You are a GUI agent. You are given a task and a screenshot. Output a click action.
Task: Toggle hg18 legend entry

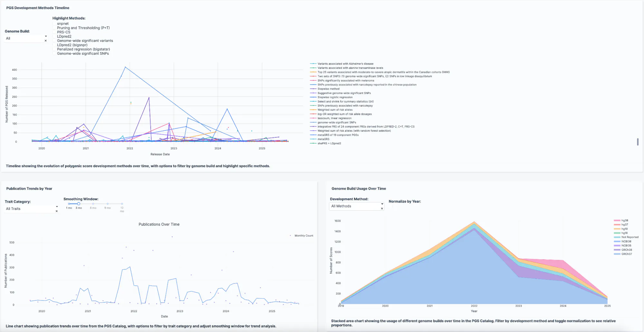[621, 233]
